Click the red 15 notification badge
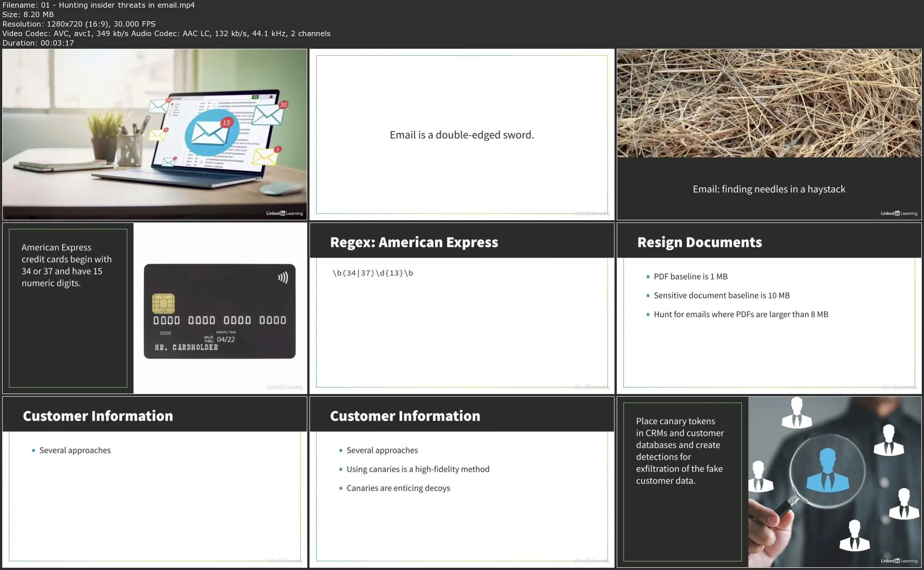The image size is (924, 570). point(226,122)
